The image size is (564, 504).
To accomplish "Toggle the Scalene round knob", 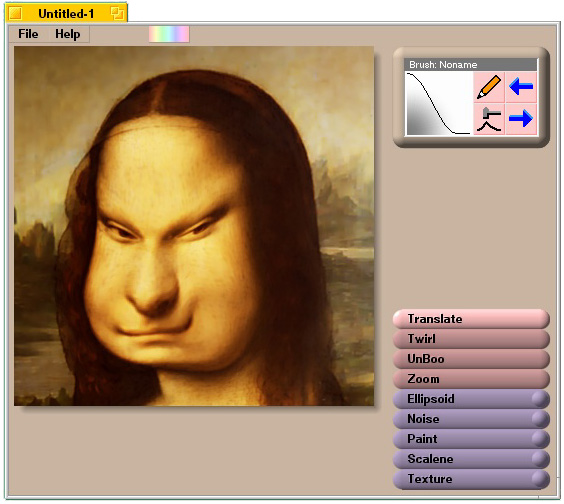I will pyautogui.click(x=540, y=459).
